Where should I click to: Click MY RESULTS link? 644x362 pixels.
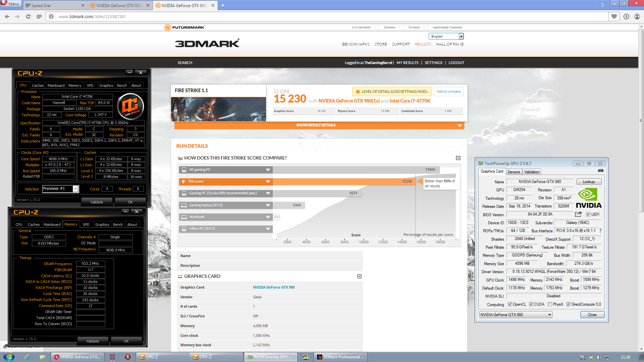coord(407,63)
